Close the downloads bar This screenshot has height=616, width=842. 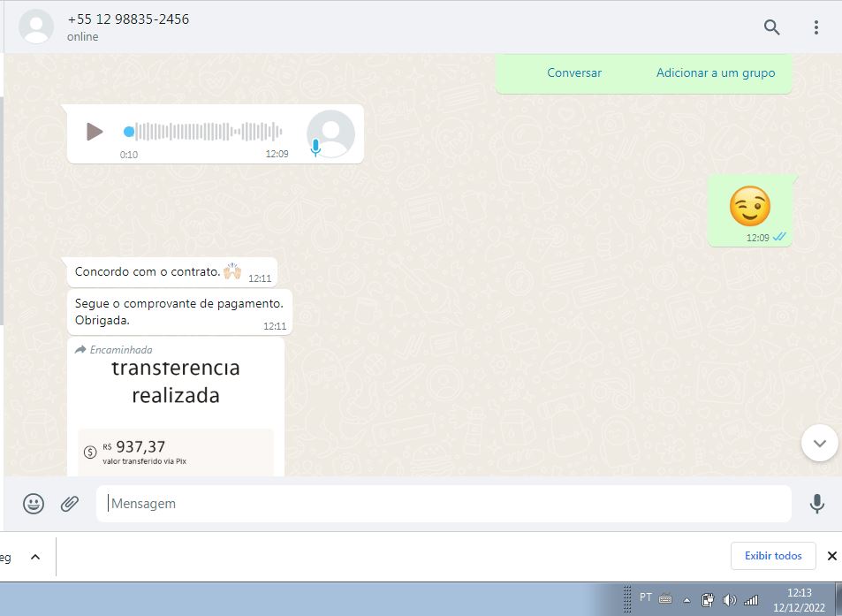(x=831, y=556)
